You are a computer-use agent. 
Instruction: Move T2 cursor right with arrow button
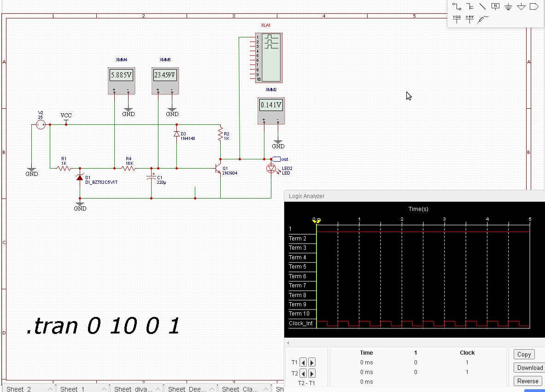[x=312, y=373]
